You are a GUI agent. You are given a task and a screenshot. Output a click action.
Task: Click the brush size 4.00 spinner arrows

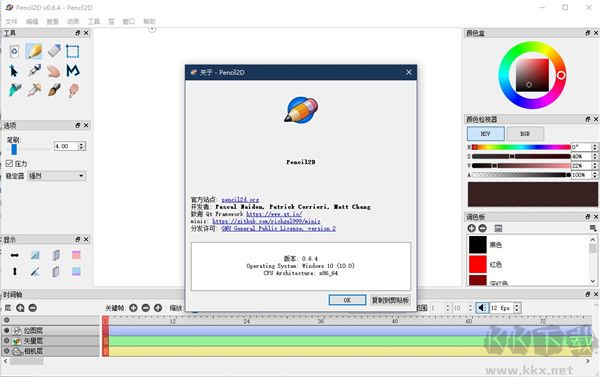point(81,146)
